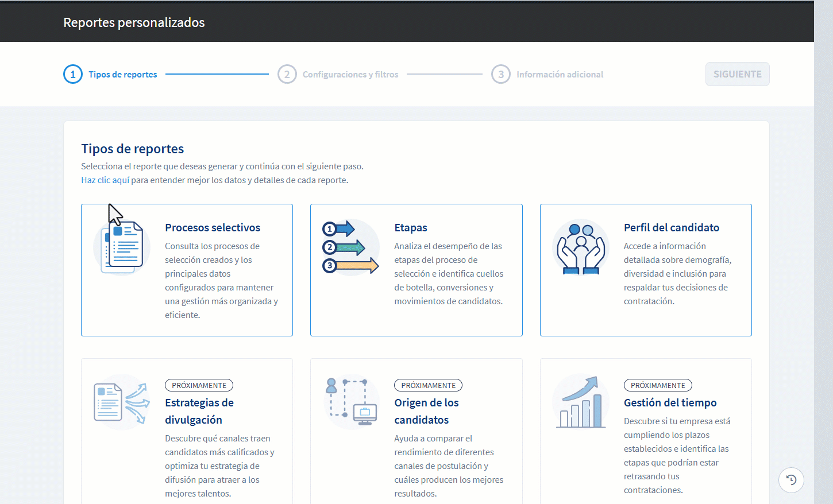Click the monitor icon on Origen de los candidatos
This screenshot has width=833, height=504.
(351, 402)
